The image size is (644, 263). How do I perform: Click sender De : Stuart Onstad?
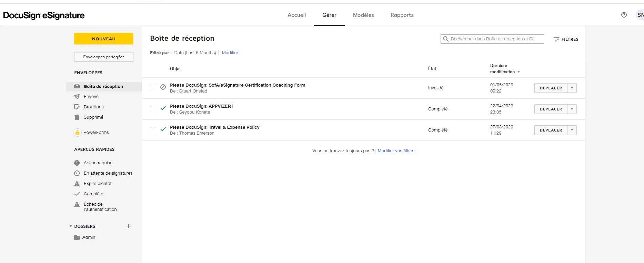point(189,91)
